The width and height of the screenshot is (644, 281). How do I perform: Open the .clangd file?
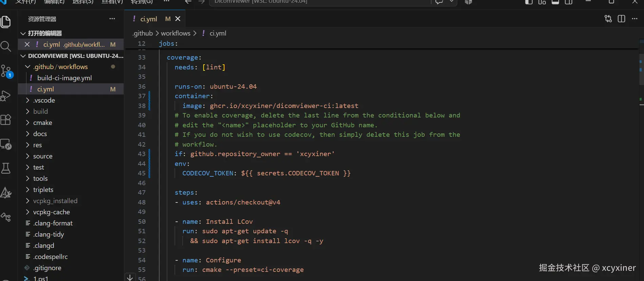71,245
